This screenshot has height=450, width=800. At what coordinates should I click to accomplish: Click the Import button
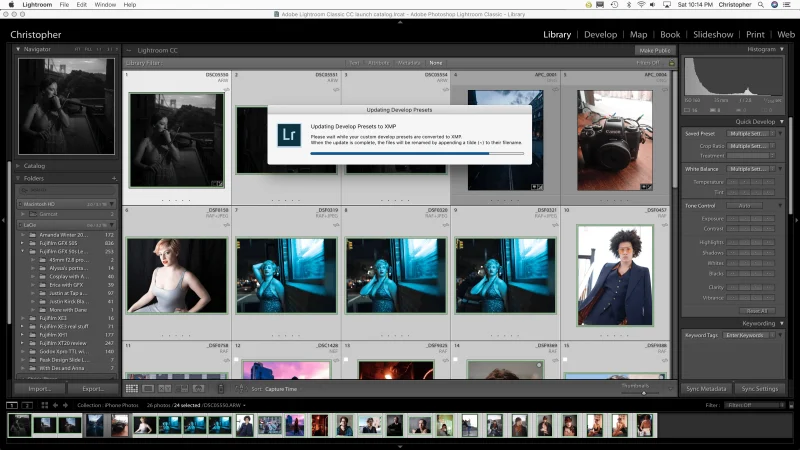click(x=40, y=388)
